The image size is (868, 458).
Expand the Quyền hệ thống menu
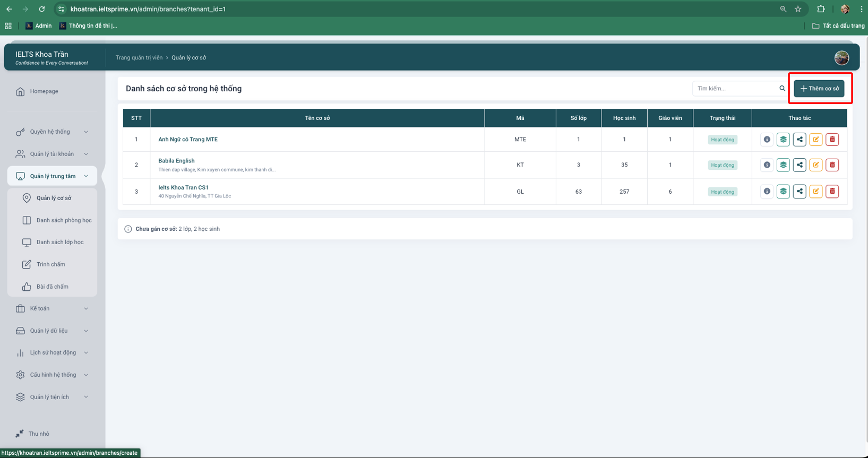pos(52,132)
